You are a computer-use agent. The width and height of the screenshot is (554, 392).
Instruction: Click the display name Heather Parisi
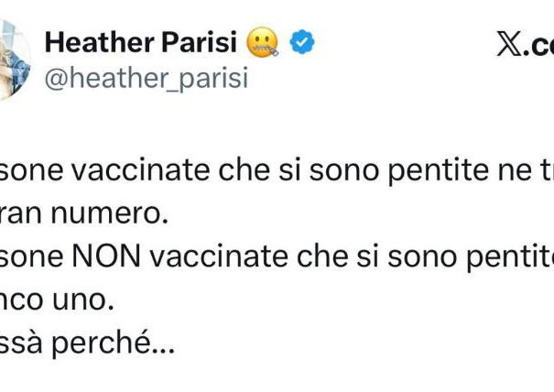(x=141, y=42)
